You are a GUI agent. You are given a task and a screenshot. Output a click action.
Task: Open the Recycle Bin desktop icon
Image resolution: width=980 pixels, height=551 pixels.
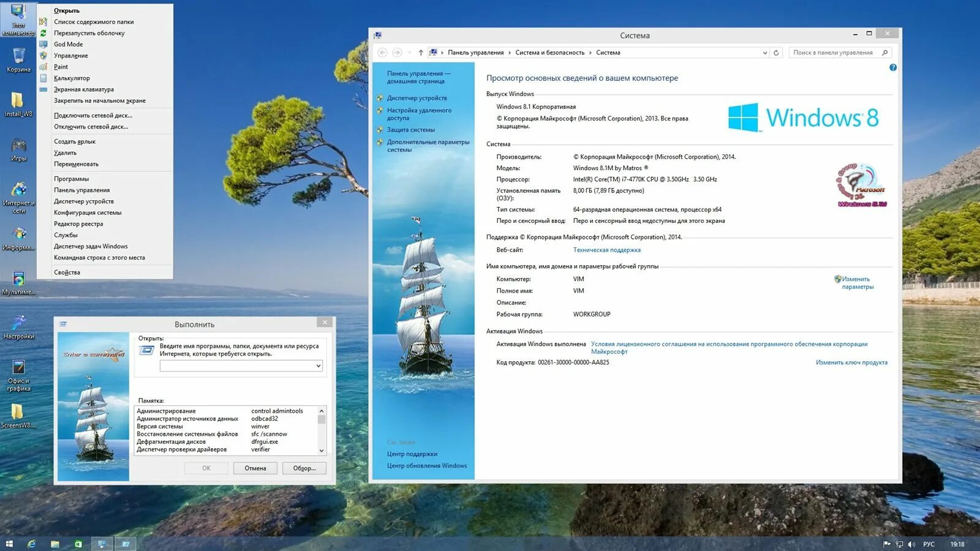click(18, 59)
